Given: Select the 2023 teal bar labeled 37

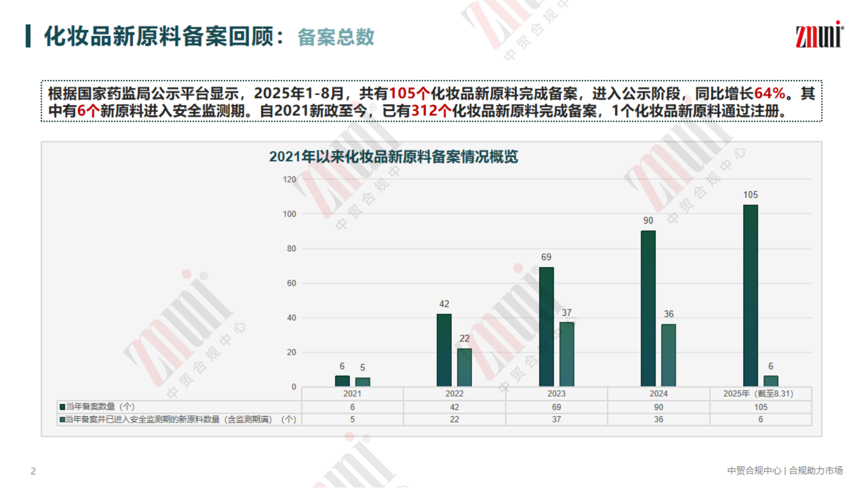Looking at the screenshot, I should 567,354.
